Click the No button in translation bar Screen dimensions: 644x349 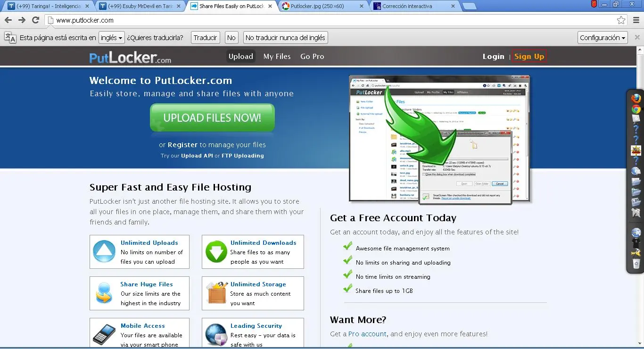(x=231, y=38)
